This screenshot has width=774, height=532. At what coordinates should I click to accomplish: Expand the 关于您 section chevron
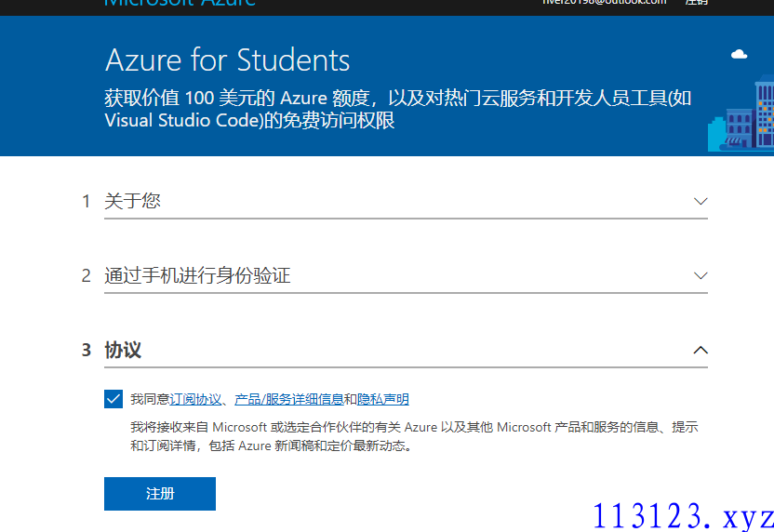coord(701,201)
